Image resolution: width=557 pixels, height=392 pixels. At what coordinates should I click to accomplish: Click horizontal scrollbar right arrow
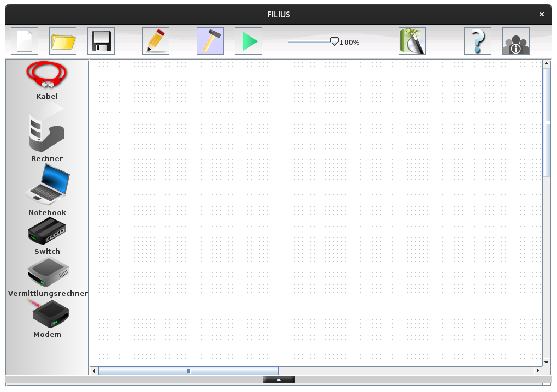click(538, 371)
